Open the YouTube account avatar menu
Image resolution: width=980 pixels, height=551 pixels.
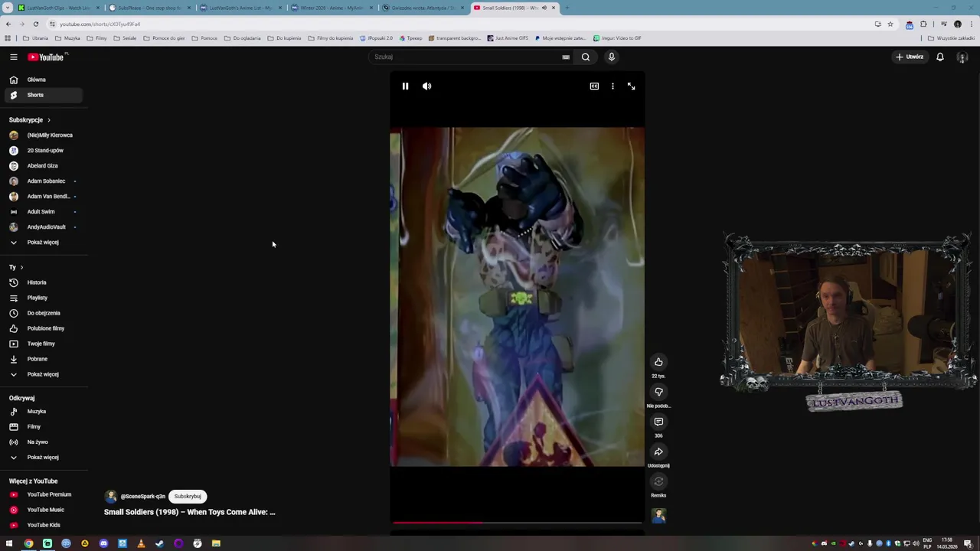(962, 57)
